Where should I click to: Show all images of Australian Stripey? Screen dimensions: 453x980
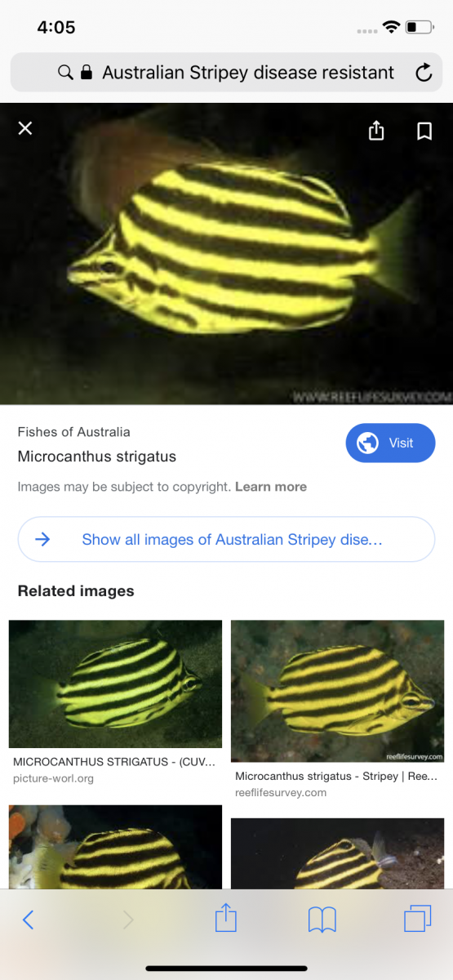click(x=226, y=539)
